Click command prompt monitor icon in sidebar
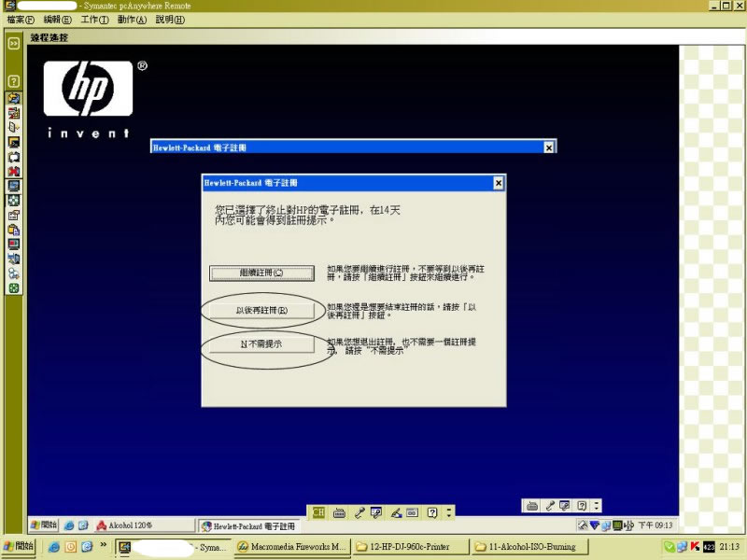The height and width of the screenshot is (560, 747). coord(14,142)
